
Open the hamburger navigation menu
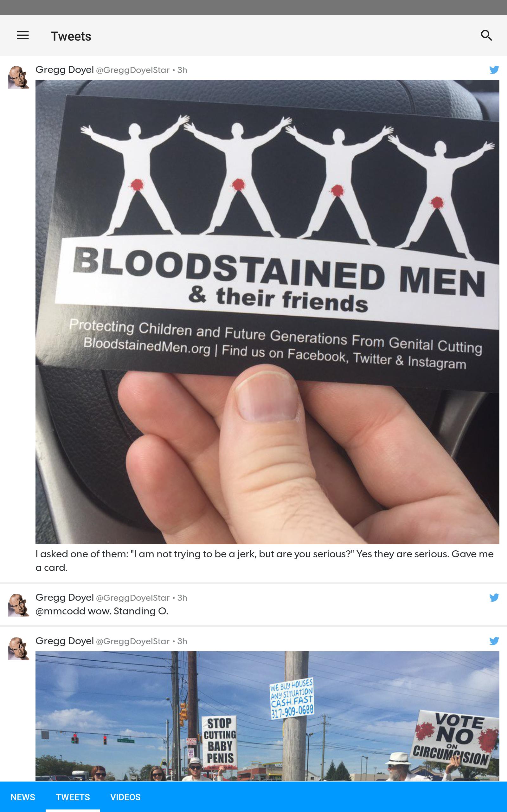coord(23,35)
